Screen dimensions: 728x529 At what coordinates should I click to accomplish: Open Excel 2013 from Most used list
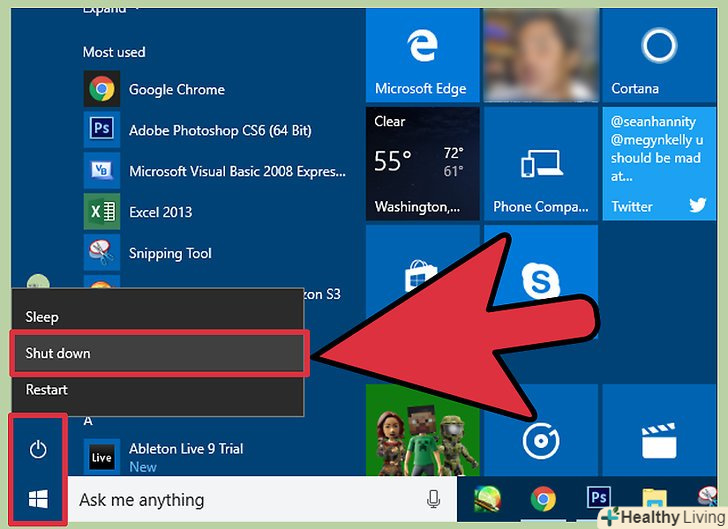tap(160, 212)
